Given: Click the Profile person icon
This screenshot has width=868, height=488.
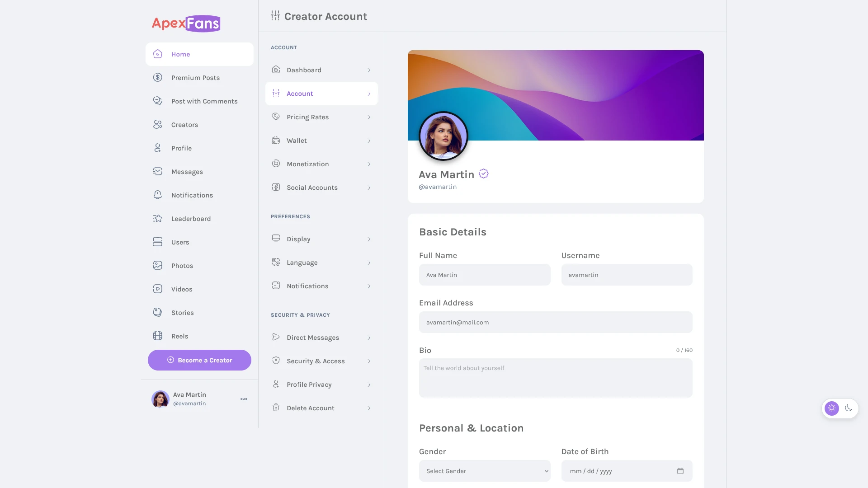Looking at the screenshot, I should [157, 148].
